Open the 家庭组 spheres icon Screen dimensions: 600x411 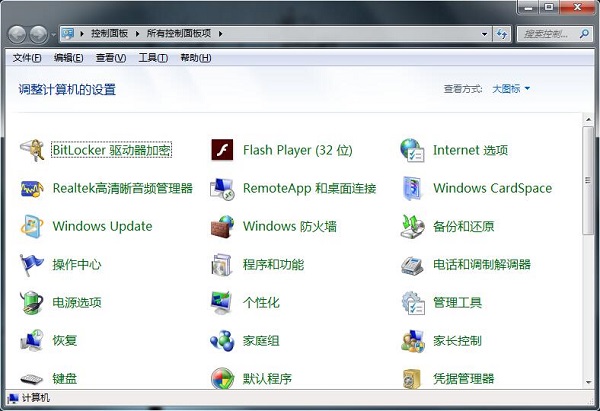222,340
